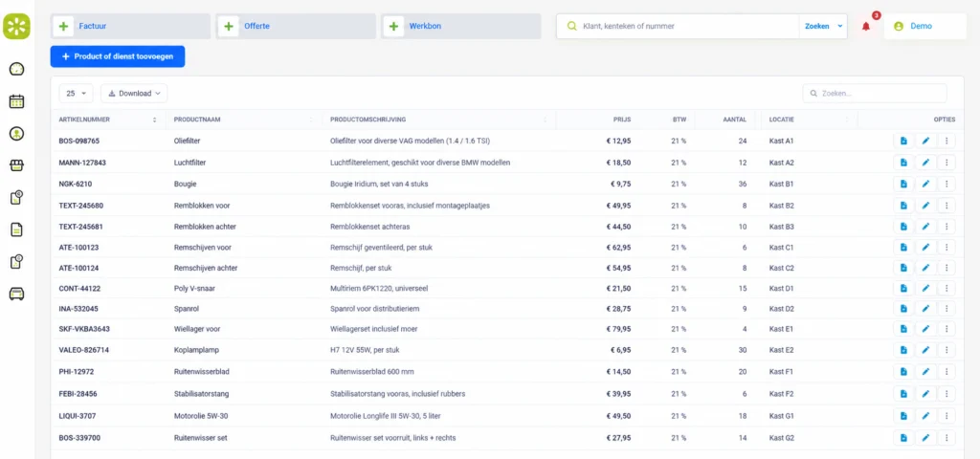The height and width of the screenshot is (459, 980).
Task: Click document icon for BOS-098765 row
Action: [903, 142]
